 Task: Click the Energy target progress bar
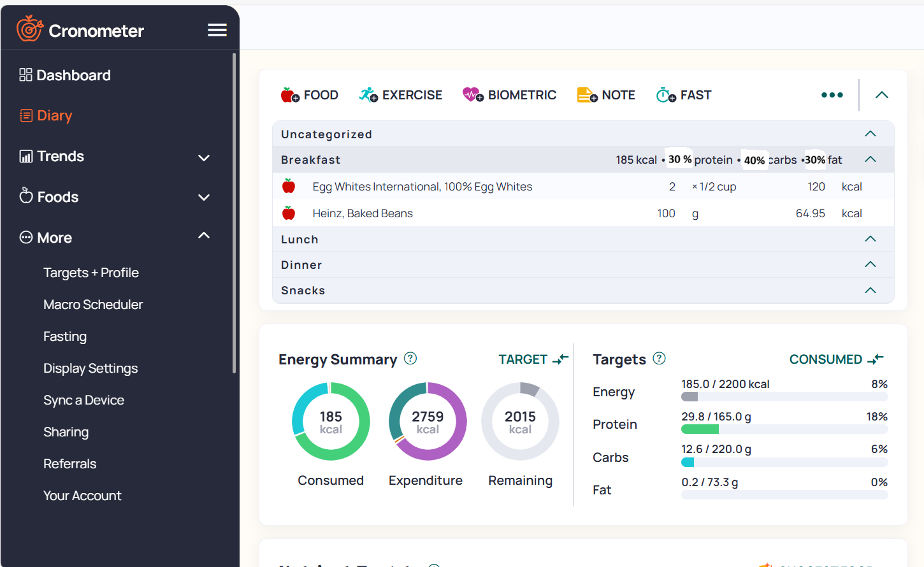click(x=784, y=397)
